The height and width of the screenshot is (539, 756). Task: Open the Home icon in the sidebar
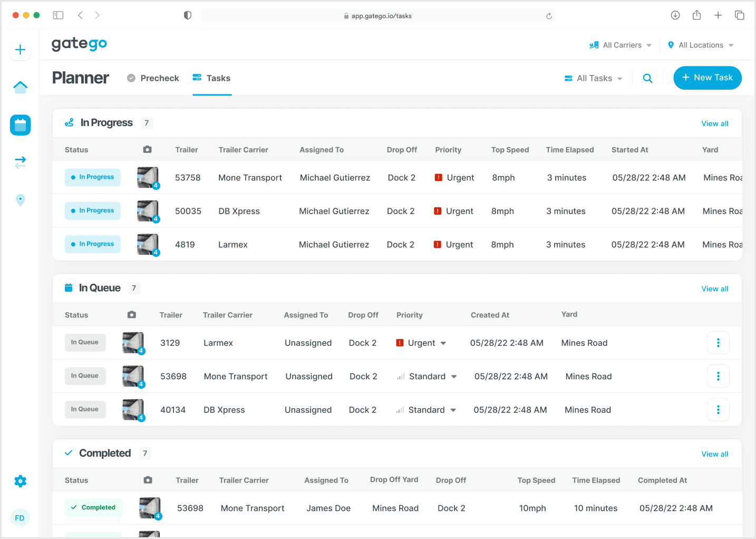point(20,87)
